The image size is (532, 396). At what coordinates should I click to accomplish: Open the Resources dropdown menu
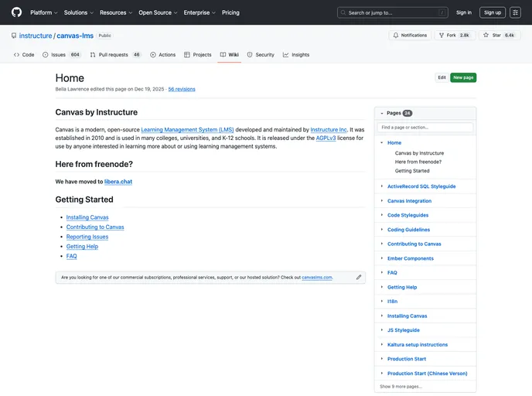pos(116,12)
